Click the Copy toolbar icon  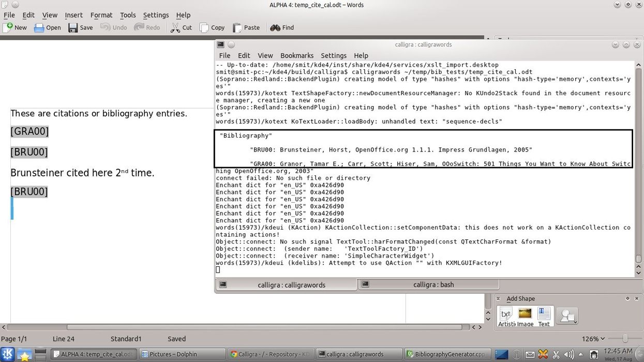click(205, 27)
